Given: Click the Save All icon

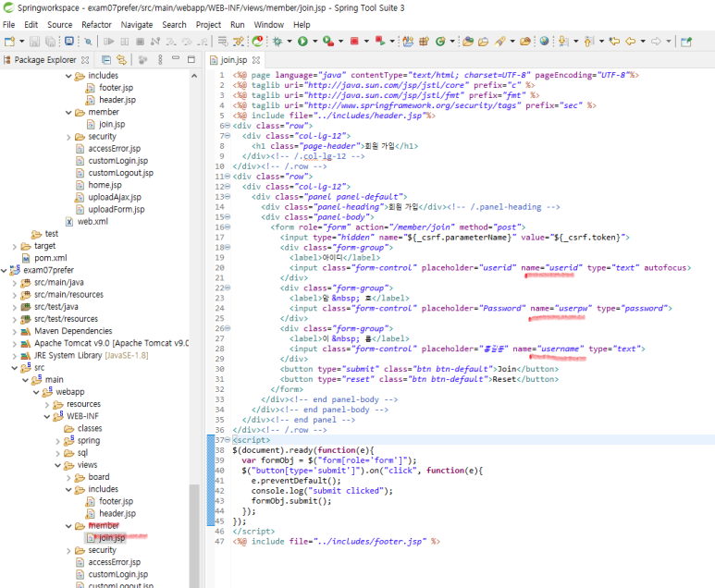Looking at the screenshot, I should coord(50,42).
